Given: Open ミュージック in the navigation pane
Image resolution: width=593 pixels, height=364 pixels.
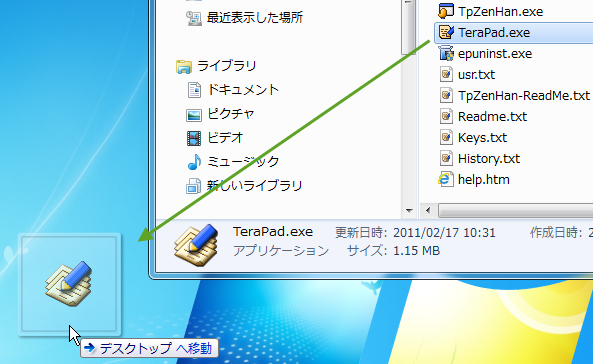Looking at the screenshot, I should point(243,162).
